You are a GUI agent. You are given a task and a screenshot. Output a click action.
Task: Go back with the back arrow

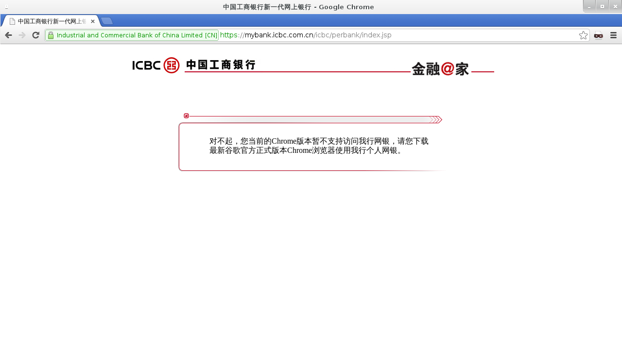click(8, 35)
